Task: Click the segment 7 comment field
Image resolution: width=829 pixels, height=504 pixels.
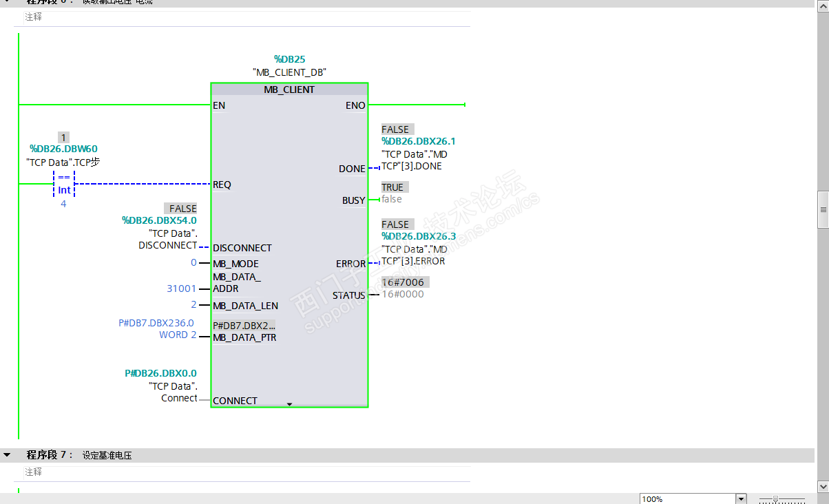Action: coord(242,472)
